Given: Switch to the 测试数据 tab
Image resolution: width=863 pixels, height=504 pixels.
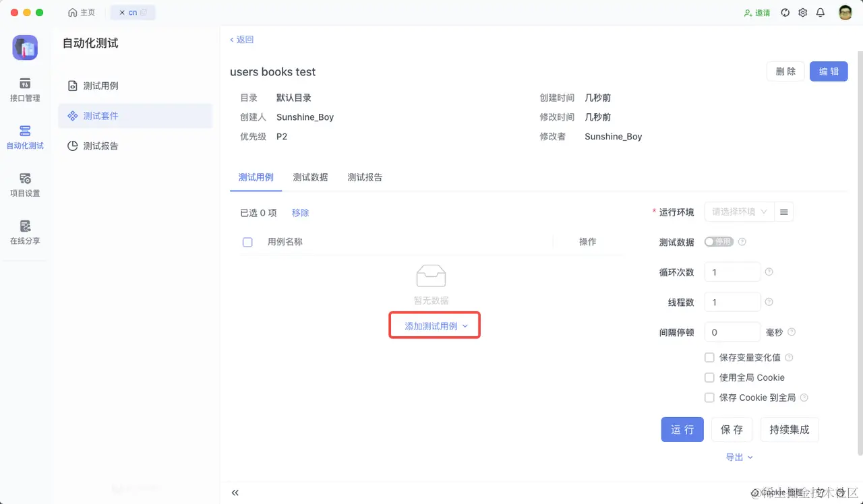Looking at the screenshot, I should (x=310, y=177).
